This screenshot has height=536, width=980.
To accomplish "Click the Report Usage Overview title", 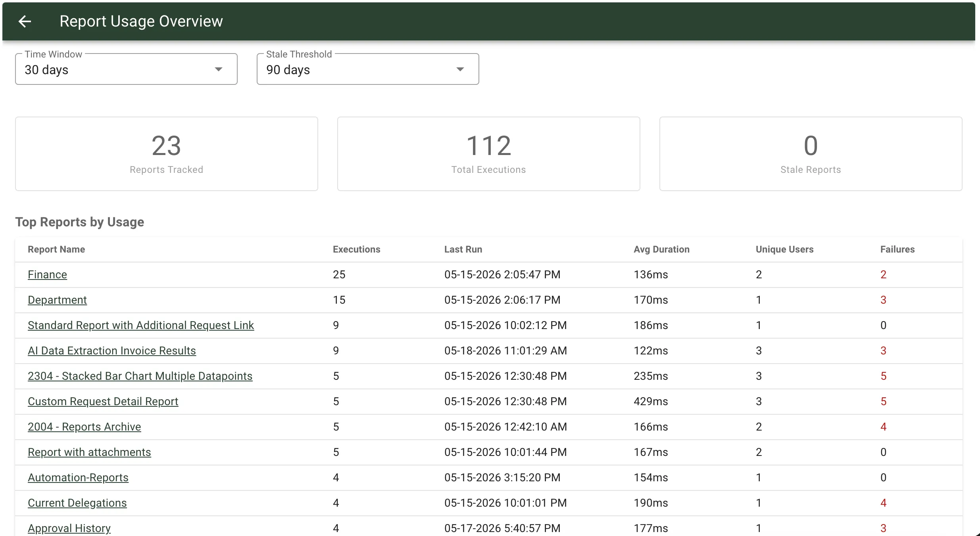I will 141,21.
